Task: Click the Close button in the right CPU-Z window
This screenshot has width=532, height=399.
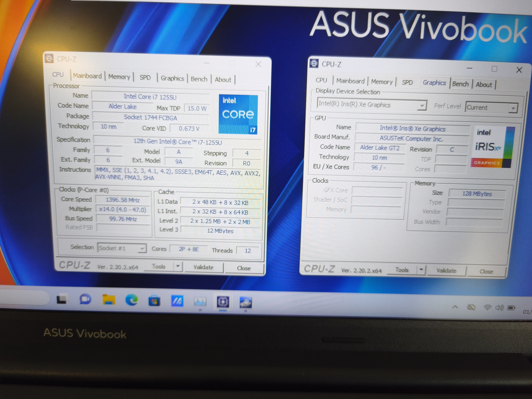Action: (x=486, y=272)
